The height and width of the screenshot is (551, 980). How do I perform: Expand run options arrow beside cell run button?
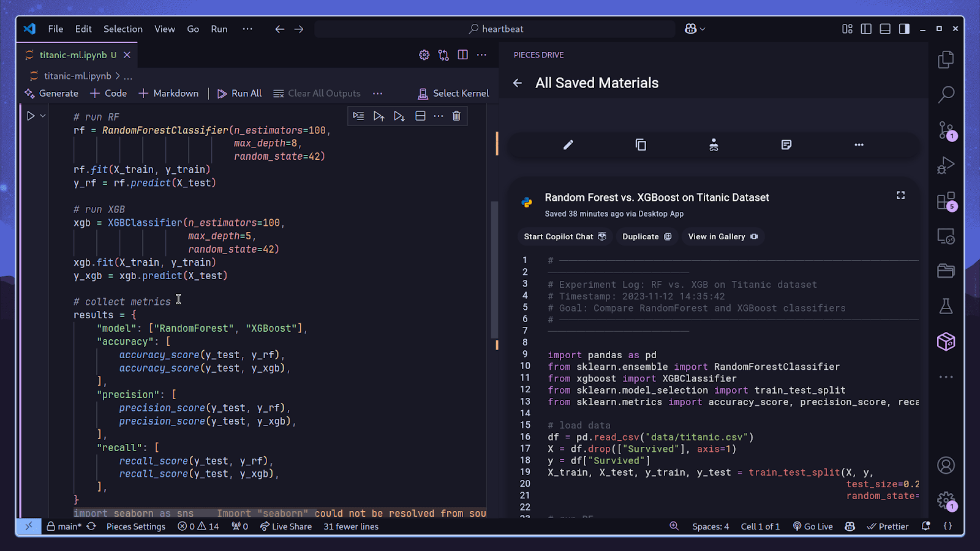click(43, 116)
